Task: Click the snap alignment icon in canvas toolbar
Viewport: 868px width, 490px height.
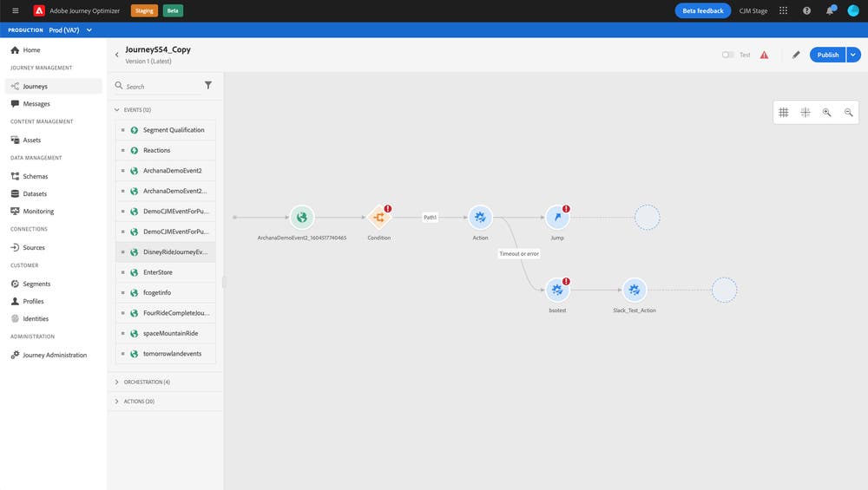Action: click(806, 112)
